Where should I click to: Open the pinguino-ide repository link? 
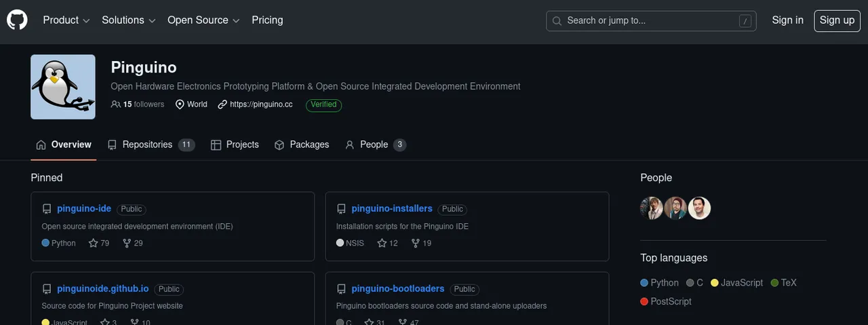[84, 208]
